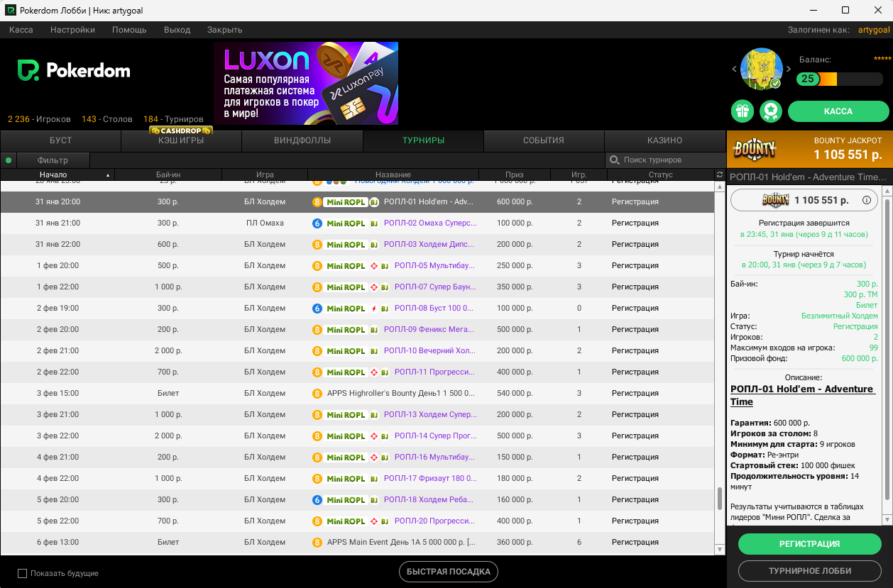The height and width of the screenshot is (588, 893).
Task: Sort by the Бай-ин column header
Action: (x=168, y=174)
